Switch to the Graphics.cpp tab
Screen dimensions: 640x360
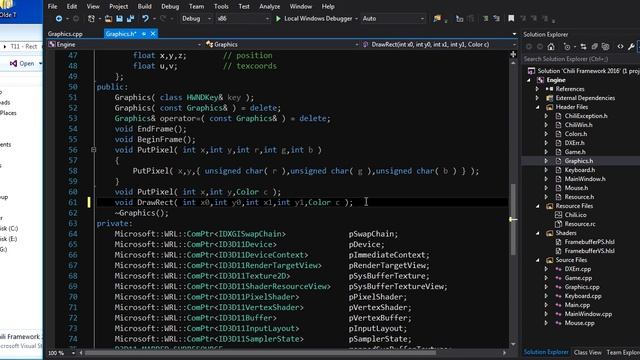coord(65,34)
